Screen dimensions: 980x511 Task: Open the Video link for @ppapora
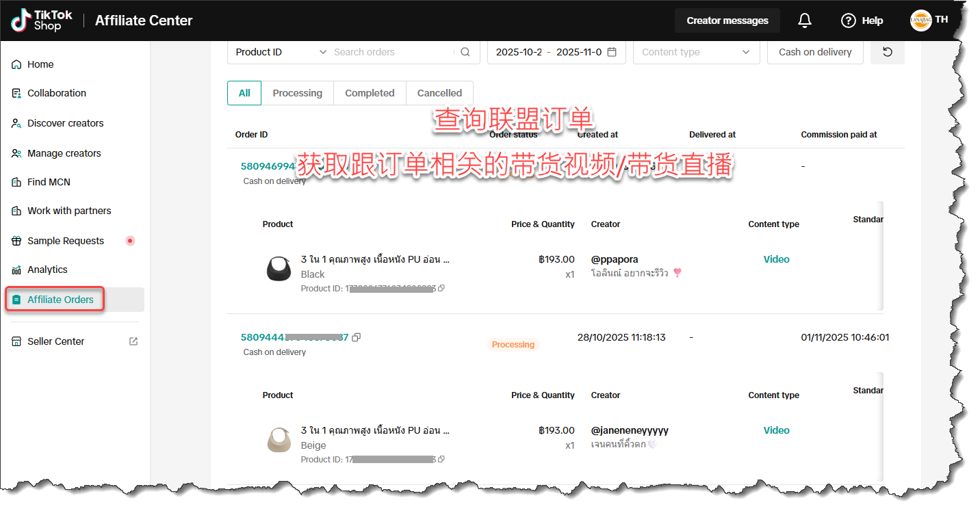click(x=776, y=259)
